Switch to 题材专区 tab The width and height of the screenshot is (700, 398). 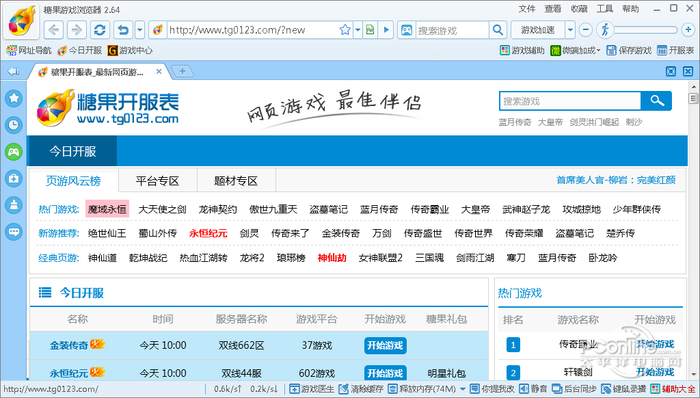[x=236, y=181]
